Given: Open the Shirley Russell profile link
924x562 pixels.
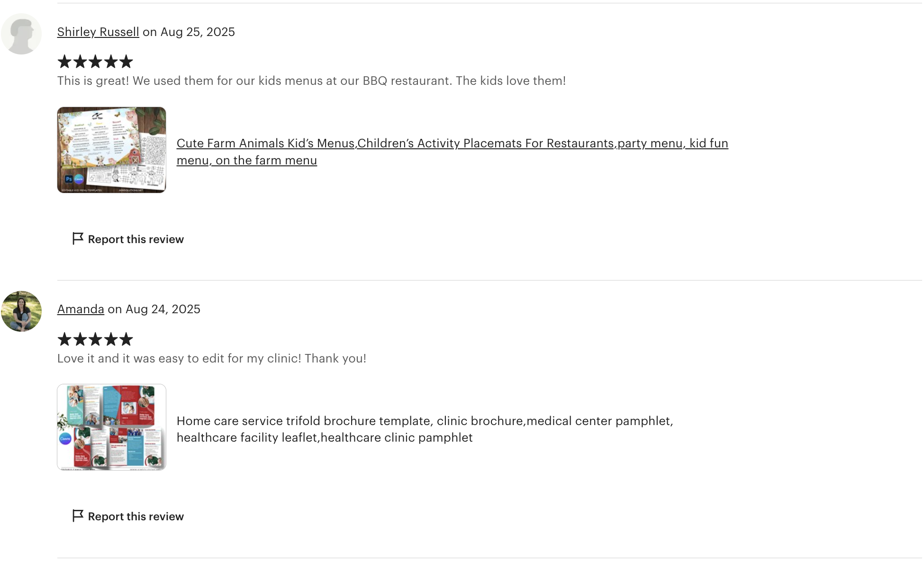Looking at the screenshot, I should click(x=98, y=32).
